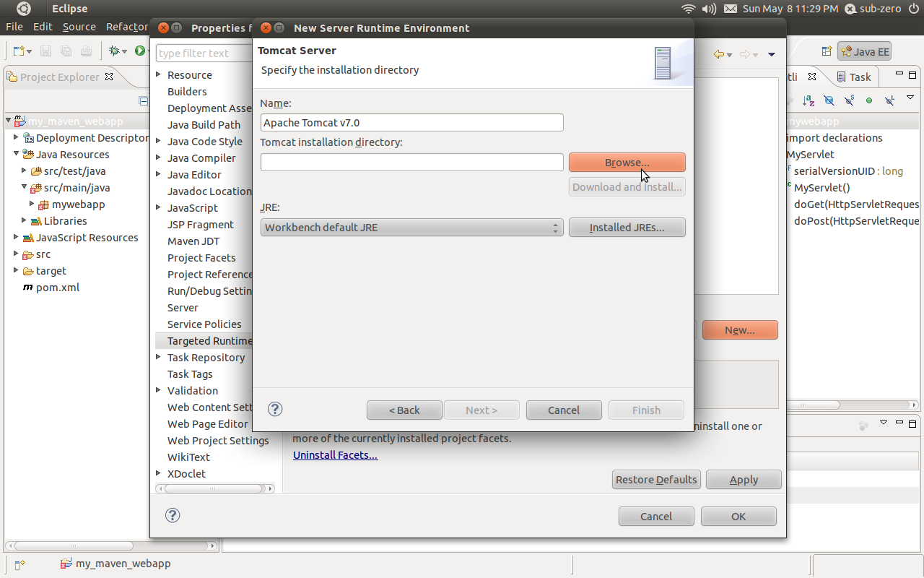This screenshot has width=924, height=578.
Task: Click the back navigation arrow in Properties
Action: (x=718, y=55)
